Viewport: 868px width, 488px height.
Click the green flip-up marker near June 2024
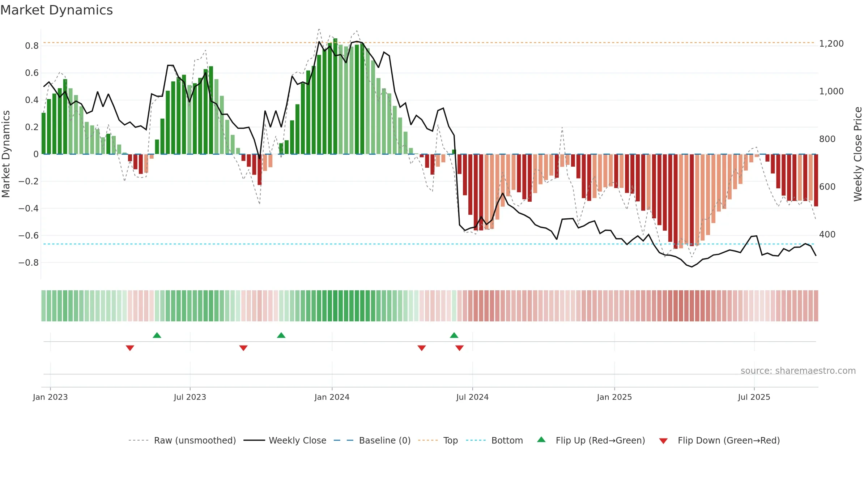pyautogui.click(x=454, y=335)
